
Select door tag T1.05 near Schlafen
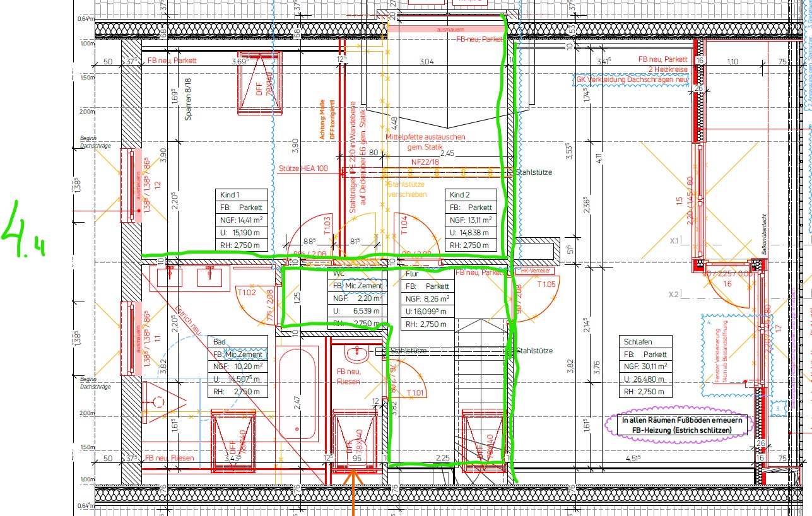547,284
